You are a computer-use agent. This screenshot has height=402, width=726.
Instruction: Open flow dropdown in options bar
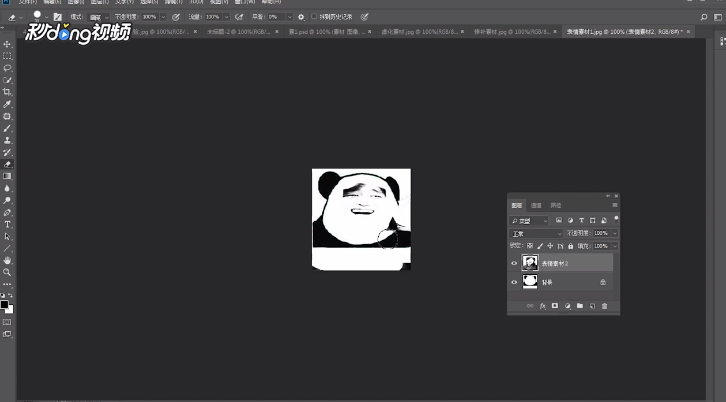pyautogui.click(x=226, y=17)
